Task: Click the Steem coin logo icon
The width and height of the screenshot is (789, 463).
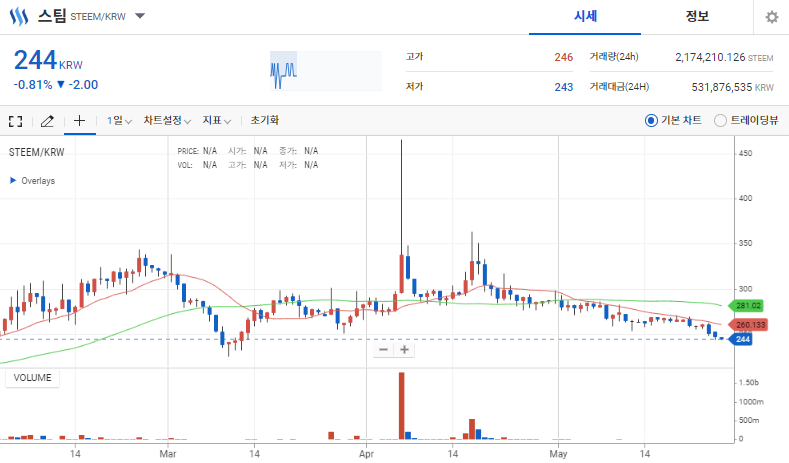Action: pos(19,17)
